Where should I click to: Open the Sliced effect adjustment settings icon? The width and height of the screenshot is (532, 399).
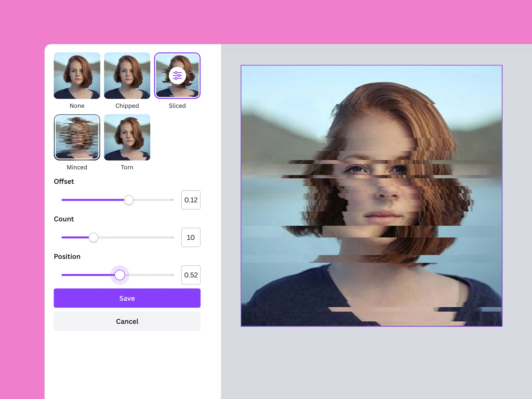point(177,76)
